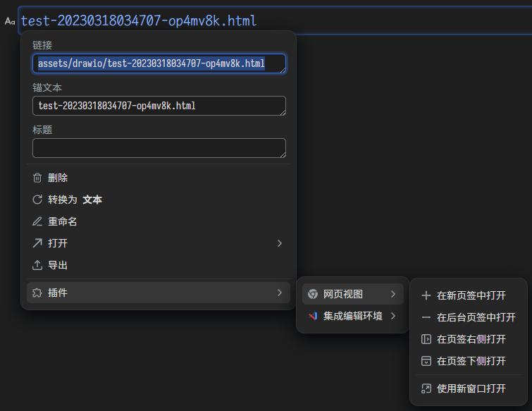Click the VS Code icon beside 集成编辑环境
Screen dimensions: 532x411
(313, 316)
